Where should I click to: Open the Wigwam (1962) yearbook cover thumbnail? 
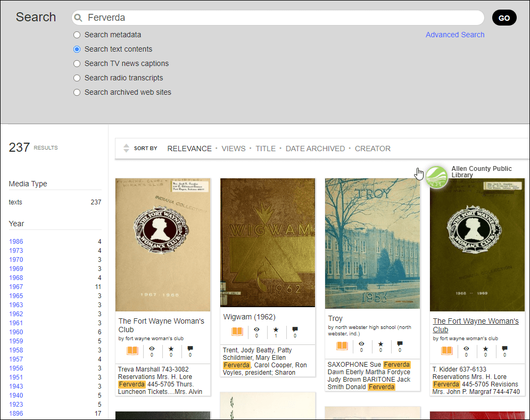[x=267, y=243]
